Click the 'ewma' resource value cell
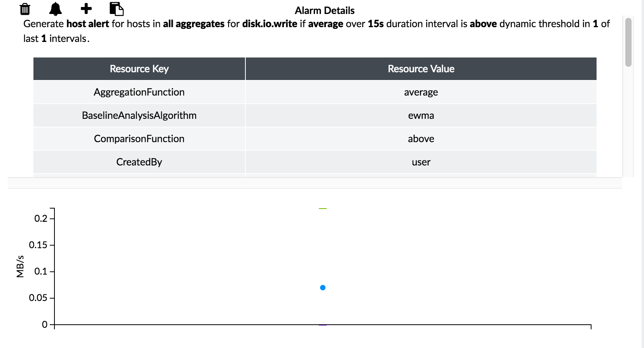The height and width of the screenshot is (348, 644). [421, 115]
